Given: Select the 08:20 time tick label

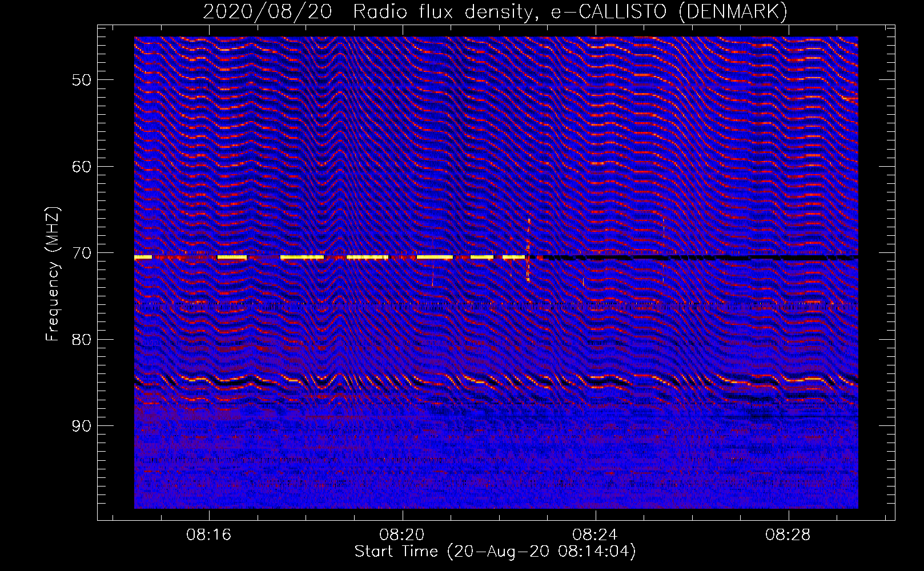Looking at the screenshot, I should [x=402, y=535].
